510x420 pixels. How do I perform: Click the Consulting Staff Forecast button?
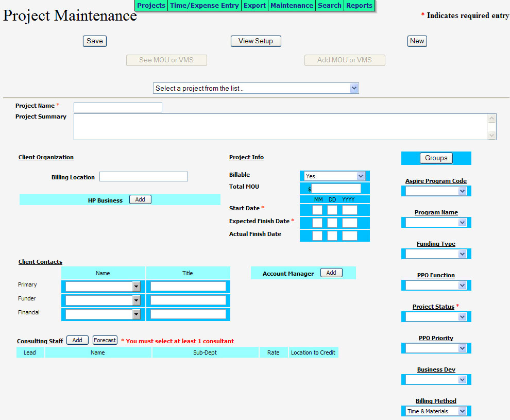pyautogui.click(x=105, y=341)
